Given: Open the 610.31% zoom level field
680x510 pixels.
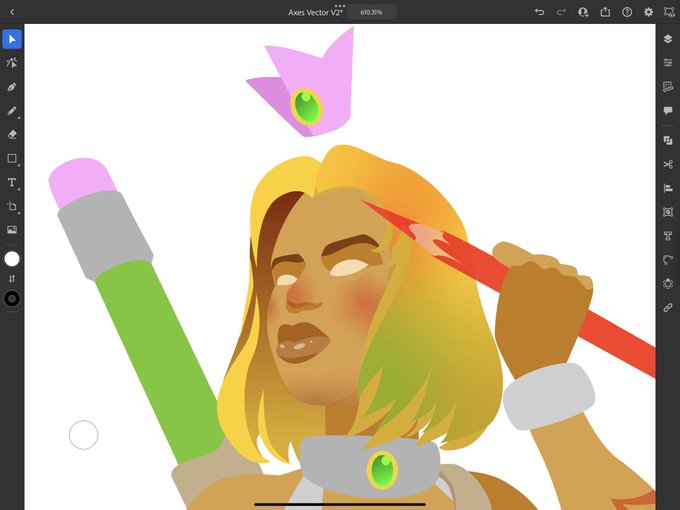Looking at the screenshot, I should coord(371,13).
